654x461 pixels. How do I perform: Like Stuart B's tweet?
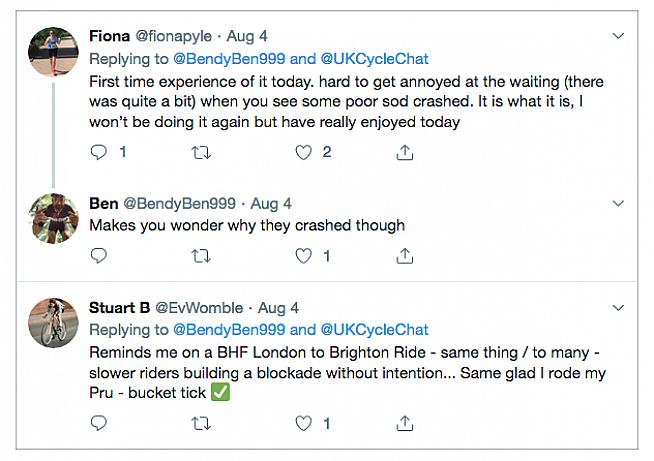(x=304, y=424)
